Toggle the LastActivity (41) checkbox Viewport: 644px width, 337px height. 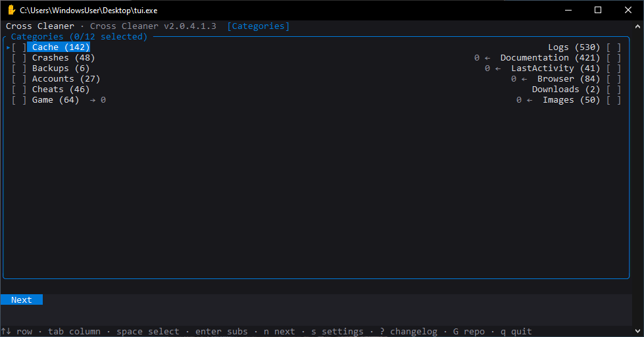pyautogui.click(x=614, y=68)
